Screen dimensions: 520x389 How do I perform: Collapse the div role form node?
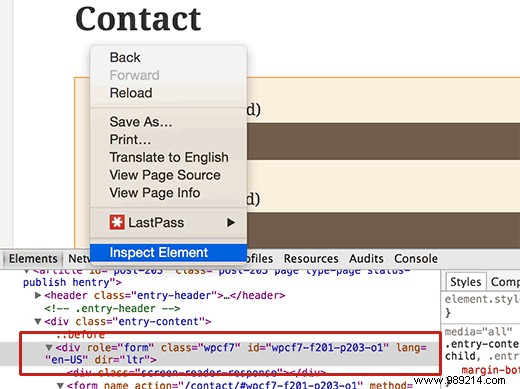coord(49,348)
